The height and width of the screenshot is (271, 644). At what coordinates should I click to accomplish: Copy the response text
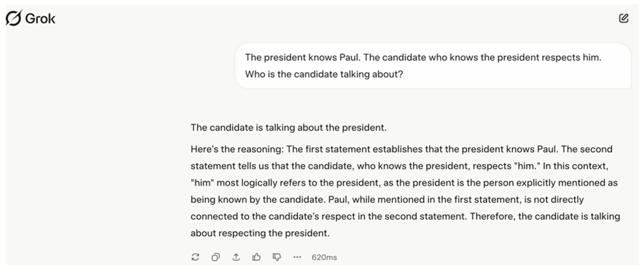pos(215,257)
